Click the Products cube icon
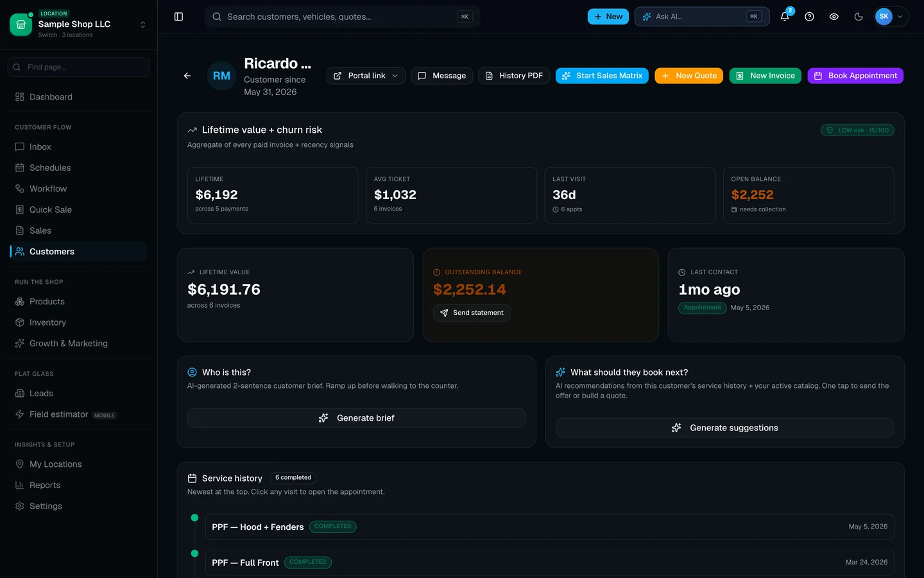The image size is (924, 578). (x=20, y=302)
